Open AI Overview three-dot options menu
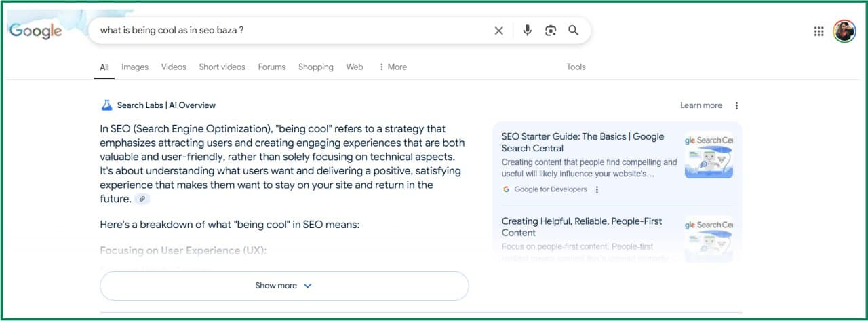The width and height of the screenshot is (868, 321). pos(736,105)
